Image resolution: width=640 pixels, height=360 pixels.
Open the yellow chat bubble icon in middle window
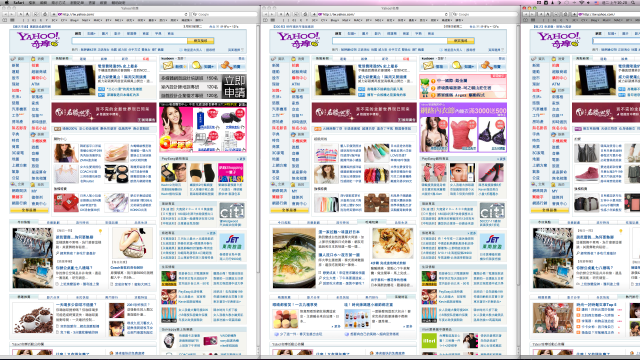(457, 65)
